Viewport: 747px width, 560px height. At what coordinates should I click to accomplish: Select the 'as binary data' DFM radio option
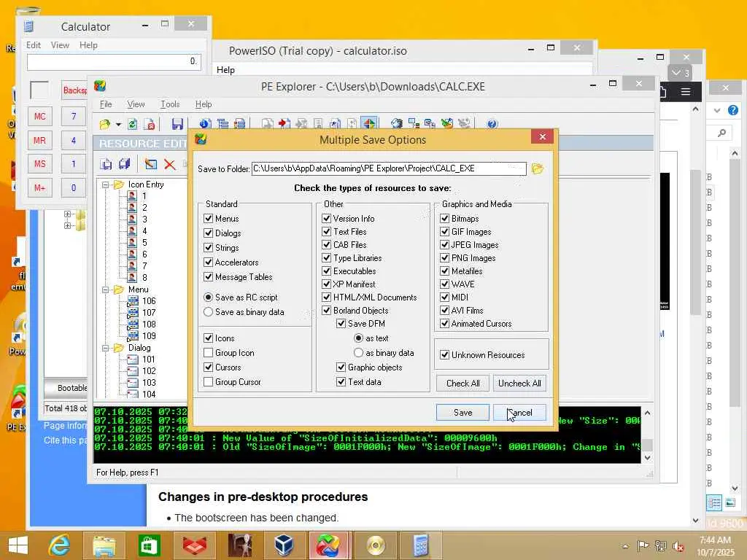(x=359, y=353)
